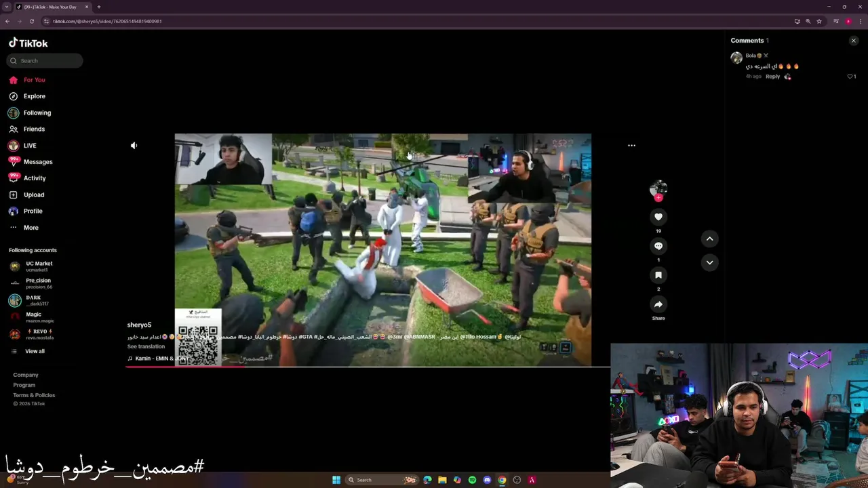Open Bola's profile avatar in comments

[x=736, y=58]
